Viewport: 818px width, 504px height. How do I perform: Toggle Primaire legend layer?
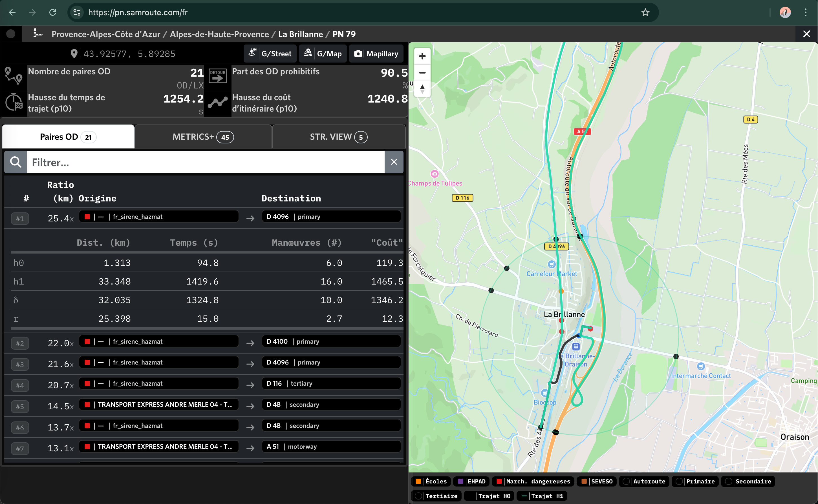pyautogui.click(x=695, y=481)
